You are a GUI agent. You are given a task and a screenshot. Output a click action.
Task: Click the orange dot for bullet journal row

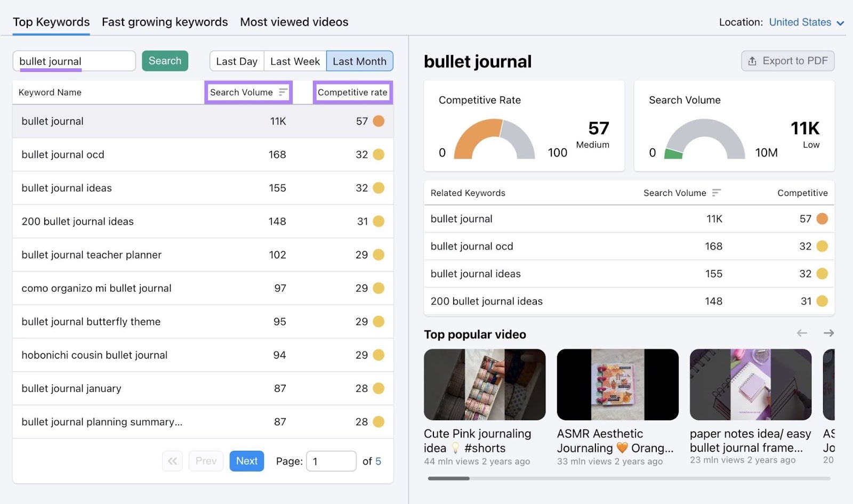[x=379, y=121]
